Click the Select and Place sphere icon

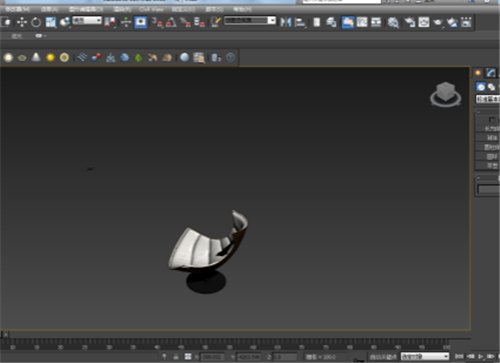(65, 22)
